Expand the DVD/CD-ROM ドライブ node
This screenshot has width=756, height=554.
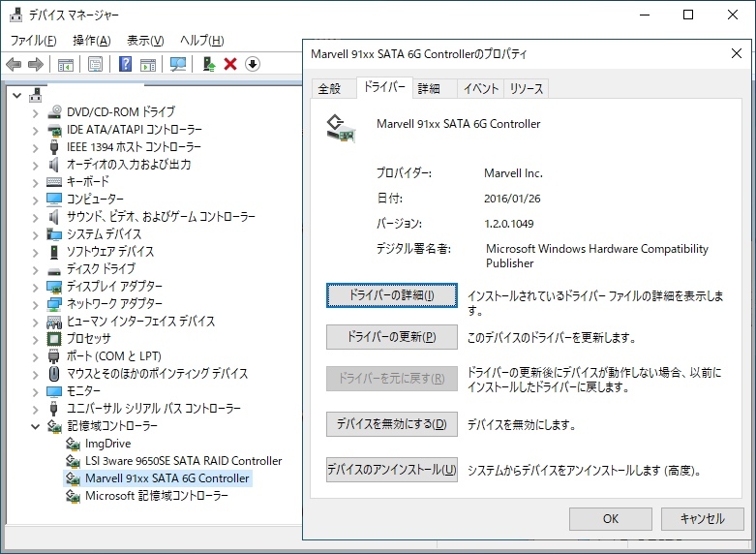click(35, 113)
